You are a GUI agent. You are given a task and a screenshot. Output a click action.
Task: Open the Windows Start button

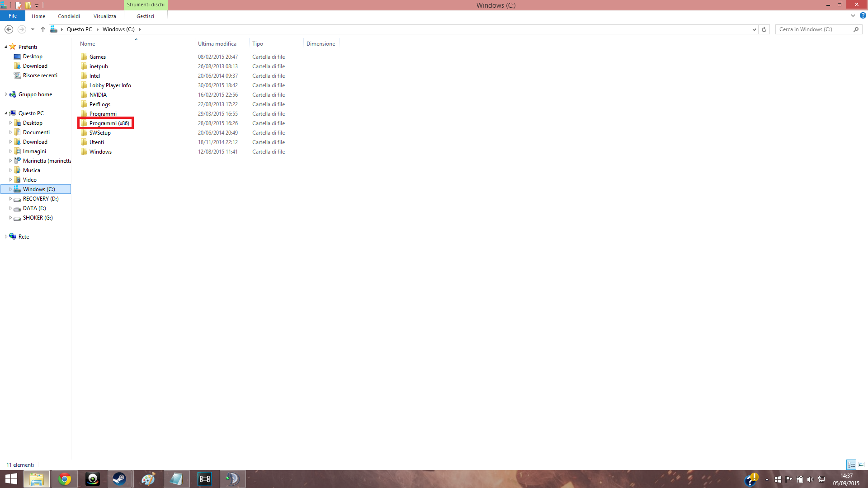[x=11, y=479]
